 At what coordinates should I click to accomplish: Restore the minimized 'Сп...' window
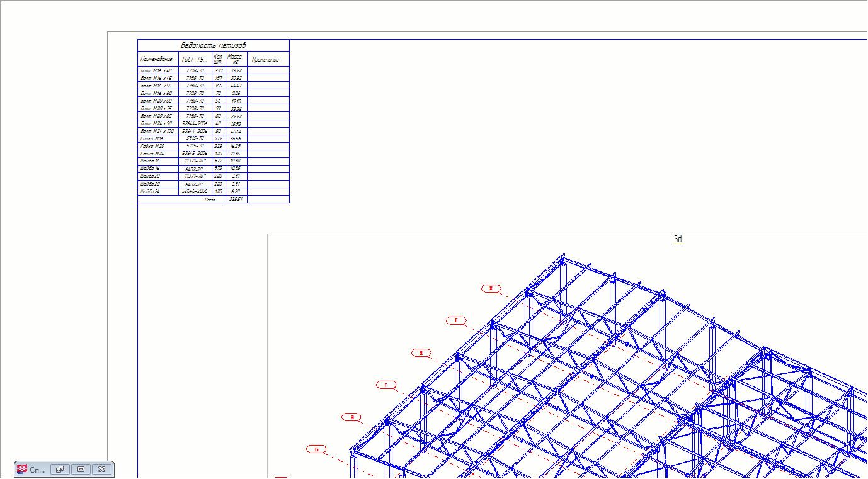coord(60,470)
